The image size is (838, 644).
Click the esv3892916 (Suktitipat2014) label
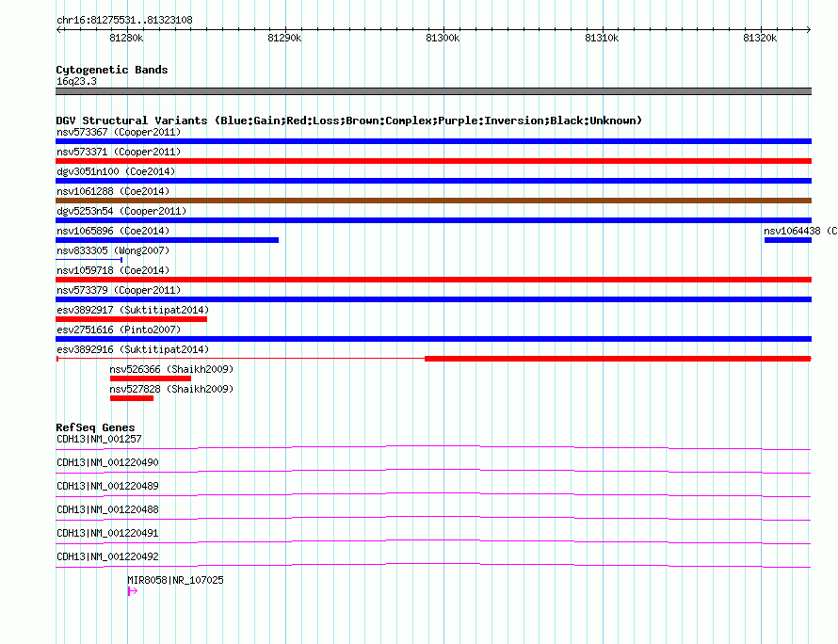[x=133, y=349]
